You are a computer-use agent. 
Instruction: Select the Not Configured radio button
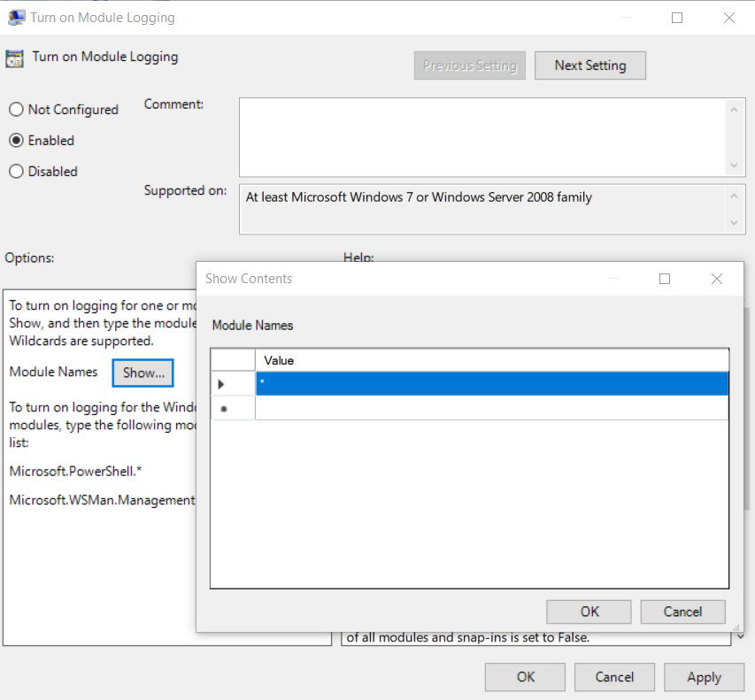(15, 110)
